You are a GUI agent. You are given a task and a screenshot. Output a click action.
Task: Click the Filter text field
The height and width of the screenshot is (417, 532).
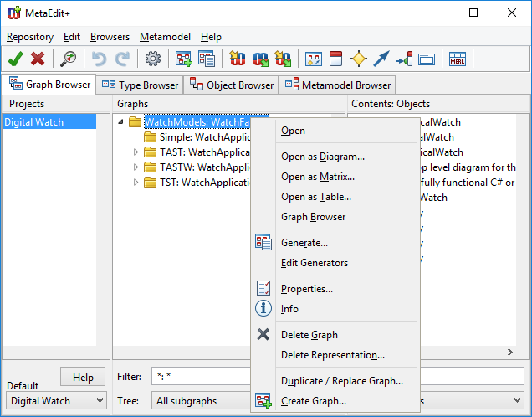(x=201, y=378)
